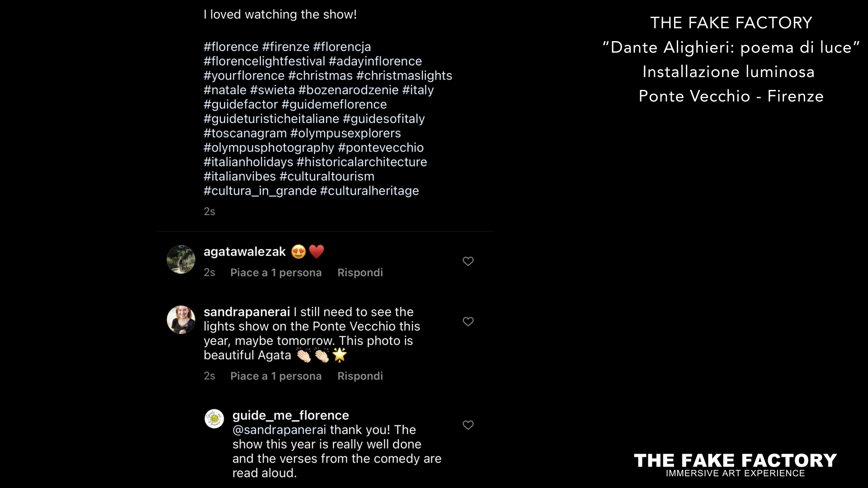Open sandrapanerai's profile avatar
Image resolution: width=868 pixels, height=488 pixels.
pos(181,319)
